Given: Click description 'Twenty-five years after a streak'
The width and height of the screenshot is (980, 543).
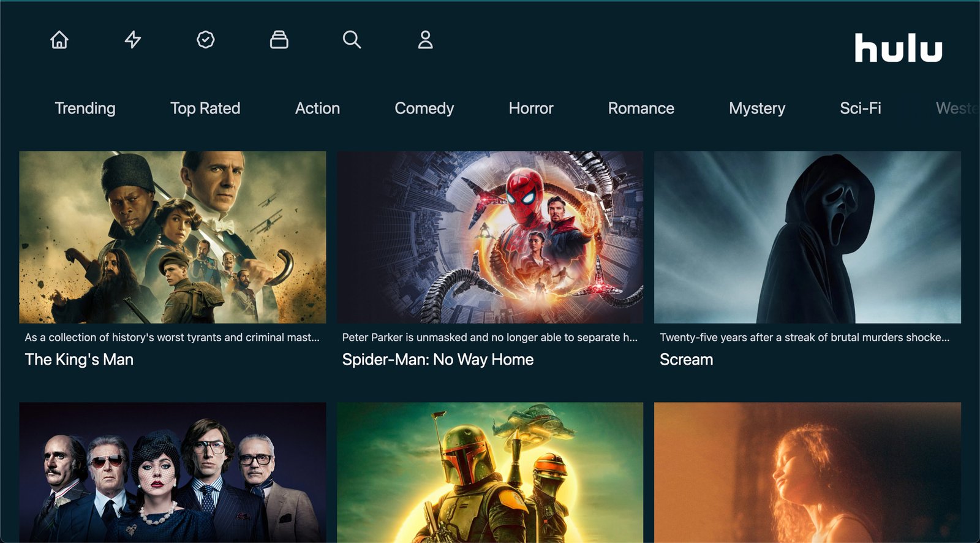Looking at the screenshot, I should coord(805,338).
